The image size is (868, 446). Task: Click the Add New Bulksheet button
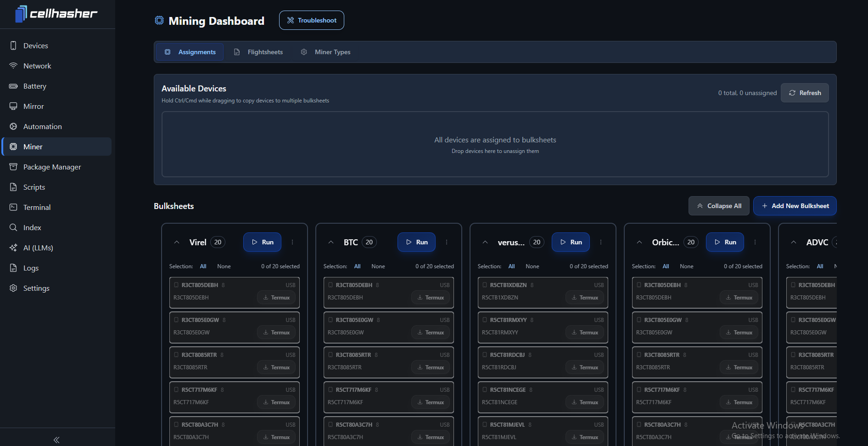pyautogui.click(x=795, y=206)
